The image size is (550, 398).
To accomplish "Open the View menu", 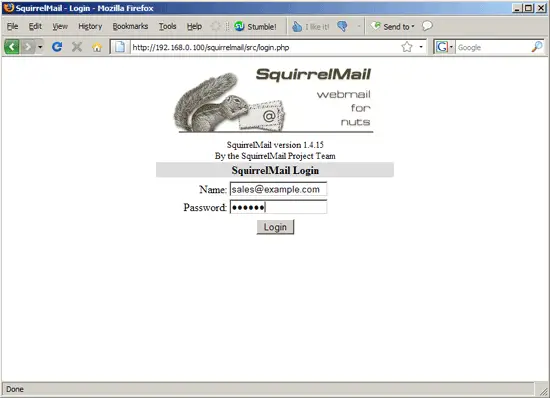I will click(60, 26).
